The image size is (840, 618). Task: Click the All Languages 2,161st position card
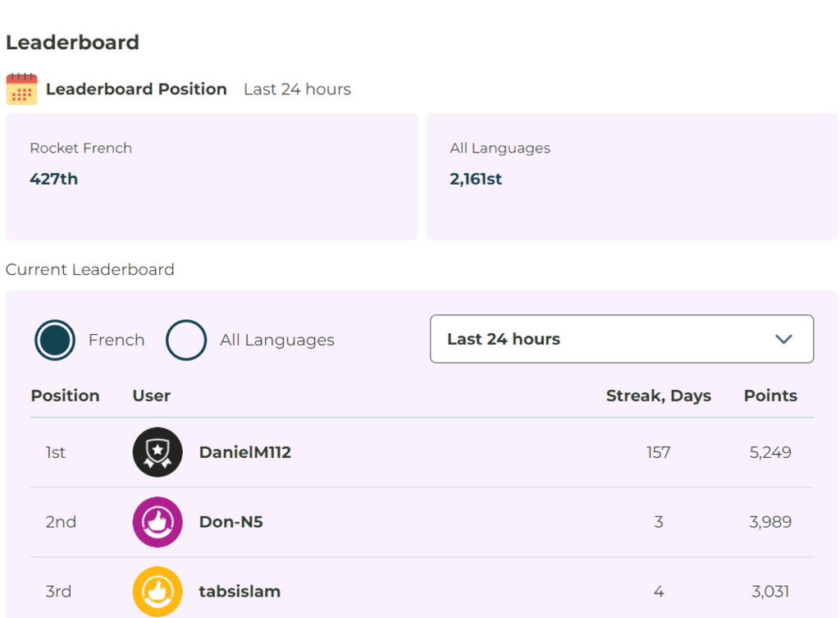coord(632,176)
